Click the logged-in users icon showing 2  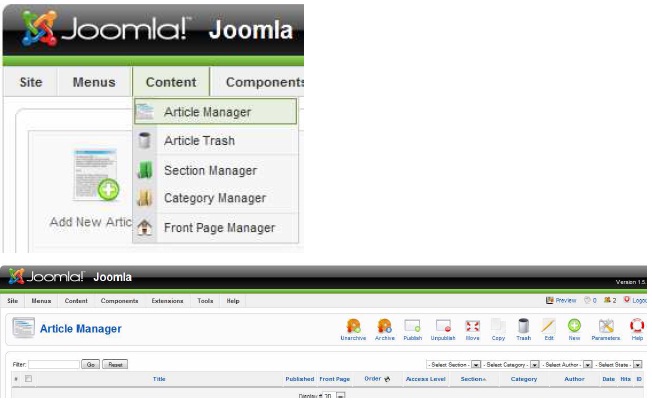point(607,300)
